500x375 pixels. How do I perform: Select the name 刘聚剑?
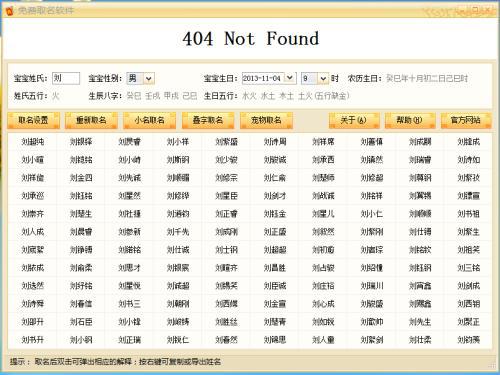tap(372, 340)
